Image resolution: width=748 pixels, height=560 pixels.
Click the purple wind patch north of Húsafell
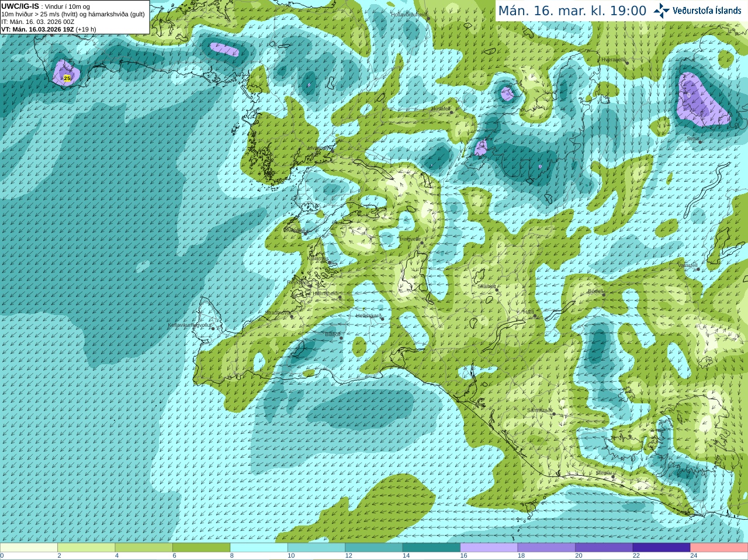click(507, 93)
